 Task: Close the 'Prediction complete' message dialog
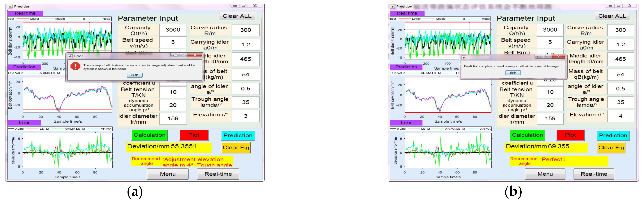(558, 56)
